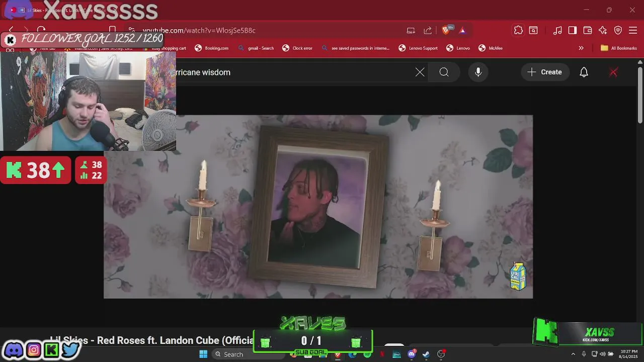The image size is (644, 362).
Task: Open the browser hamburger menu
Action: (633, 31)
